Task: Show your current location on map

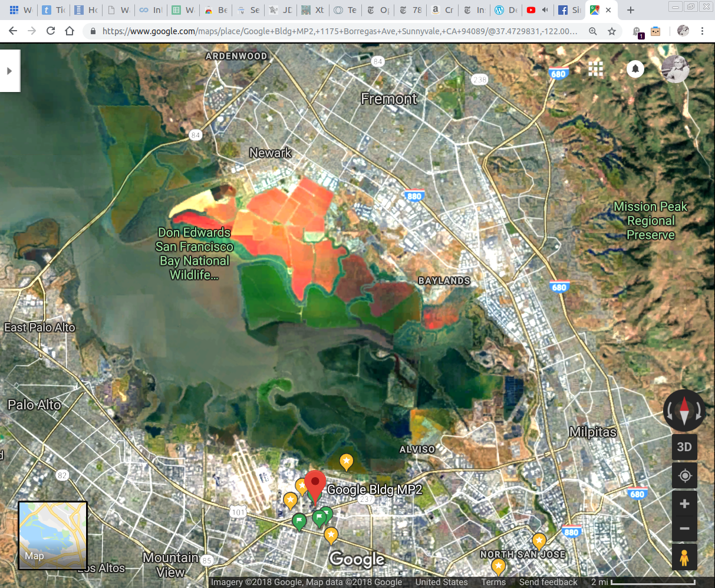Action: [684, 475]
